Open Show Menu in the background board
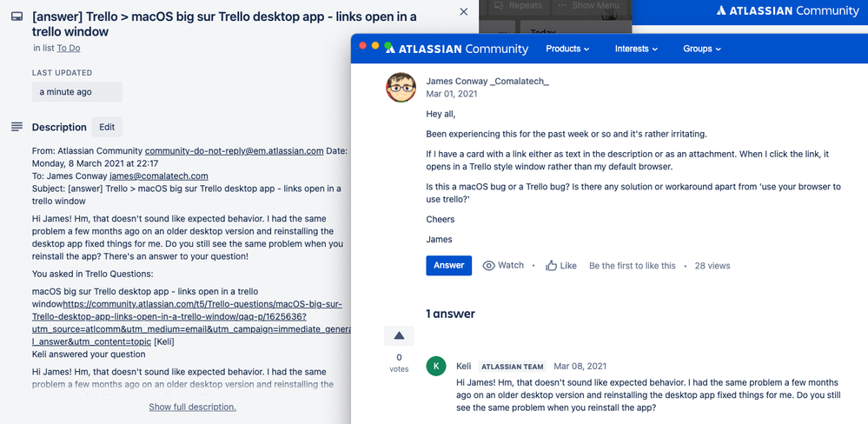This screenshot has width=868, height=424. (589, 5)
